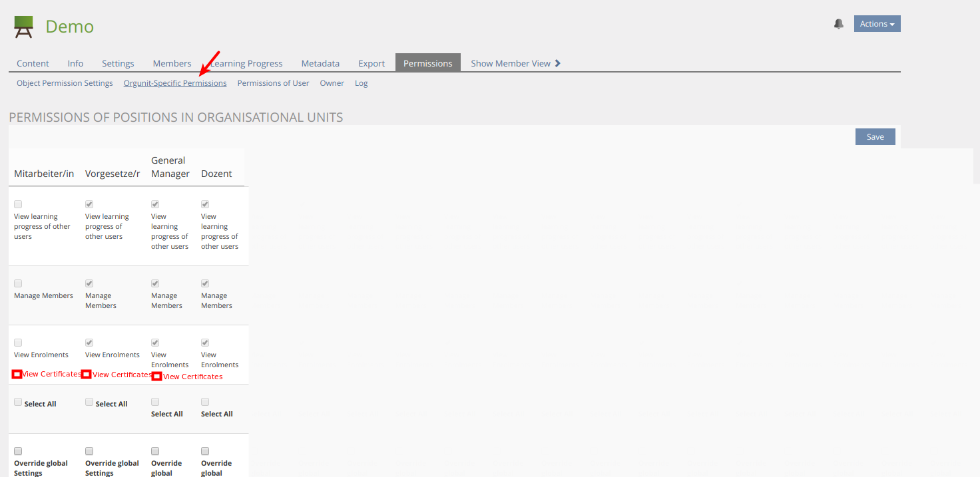Screen dimensions: 980x477
Task: Click the Orgunit-Specific Permissions sub-tab link
Action: pyautogui.click(x=175, y=83)
